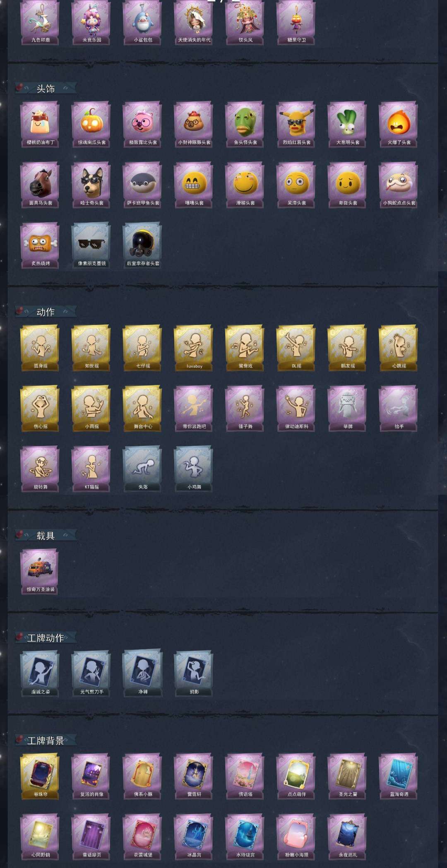The image size is (447, 868).
Task: Click the 头饰 section header
Action: (x=46, y=88)
